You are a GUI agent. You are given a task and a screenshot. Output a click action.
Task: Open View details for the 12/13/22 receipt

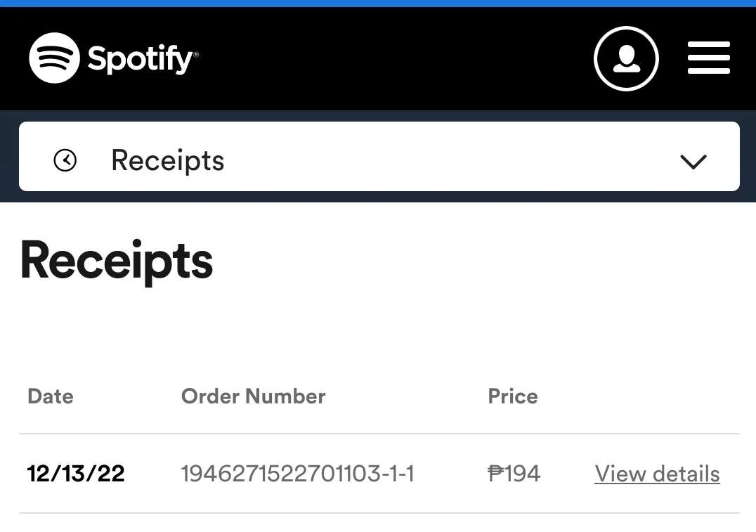pyautogui.click(x=657, y=474)
